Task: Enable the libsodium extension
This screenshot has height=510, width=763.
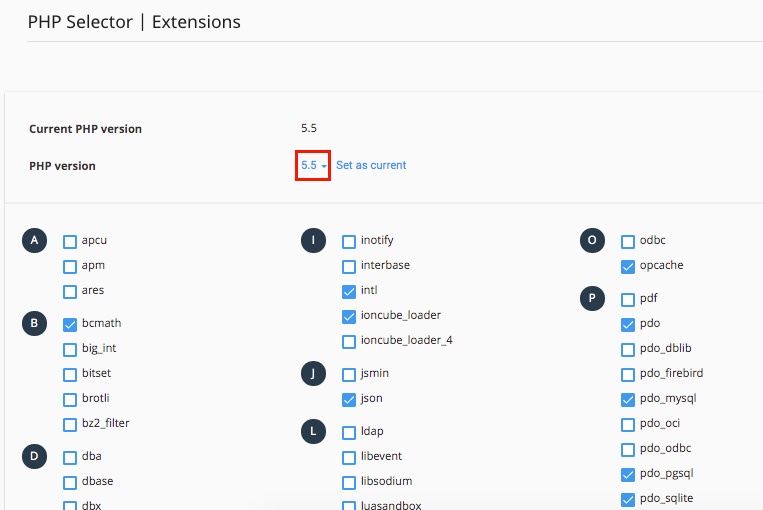Action: [x=349, y=482]
